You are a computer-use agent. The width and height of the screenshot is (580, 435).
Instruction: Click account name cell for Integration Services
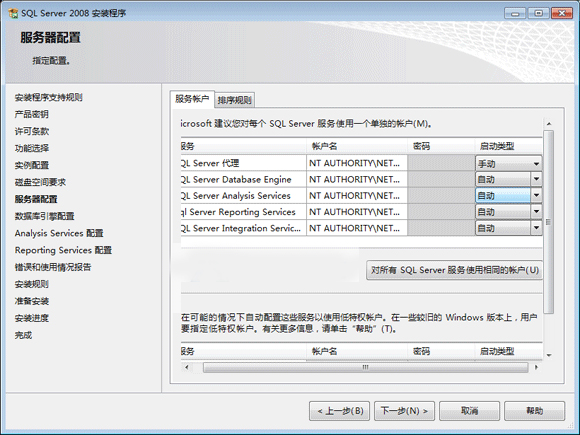pyautogui.click(x=357, y=228)
